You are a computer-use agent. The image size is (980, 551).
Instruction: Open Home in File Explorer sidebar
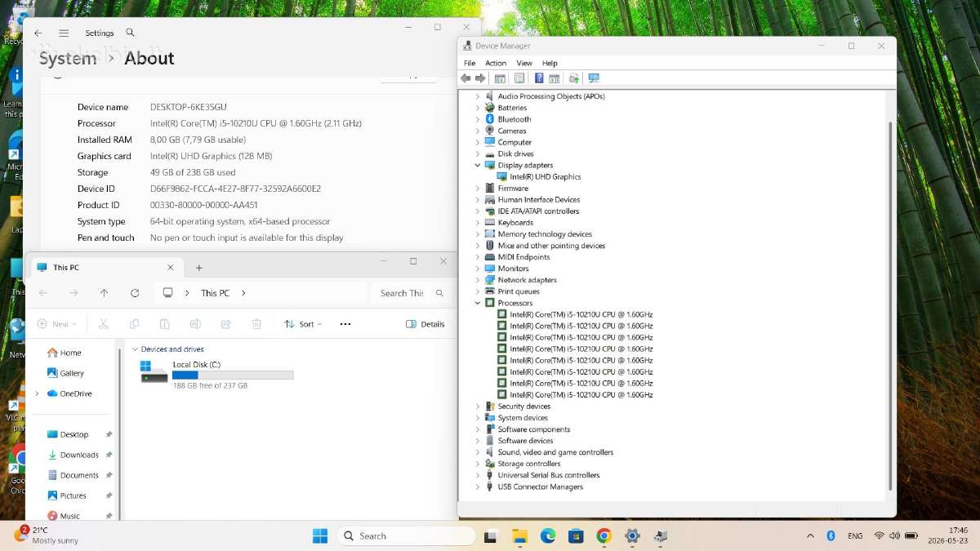tap(64, 353)
